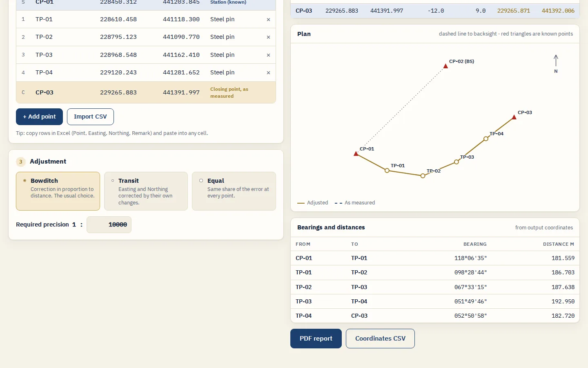
Task: Click the adjusted easting 229265.871
Action: click(x=514, y=11)
